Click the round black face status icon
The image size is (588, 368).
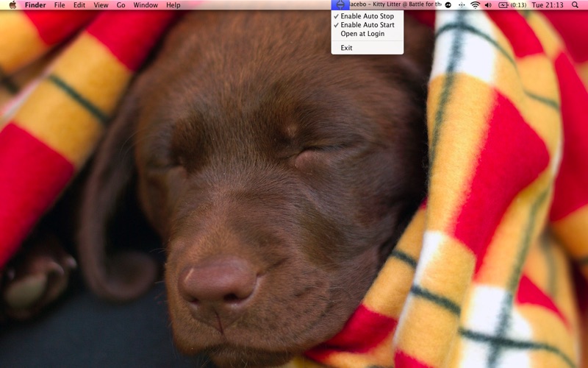(448, 5)
